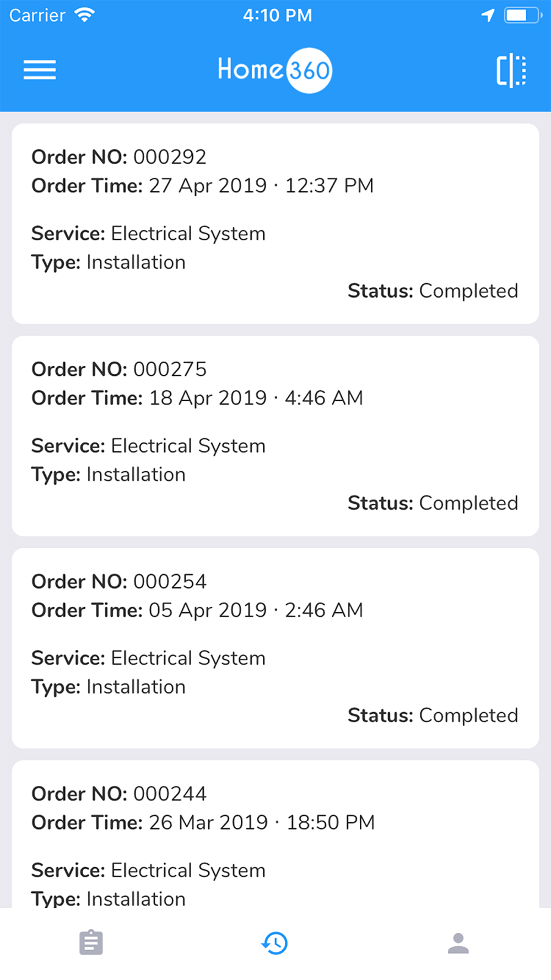This screenshot has width=551, height=980.
Task: Open order number 000275
Action: point(275,436)
